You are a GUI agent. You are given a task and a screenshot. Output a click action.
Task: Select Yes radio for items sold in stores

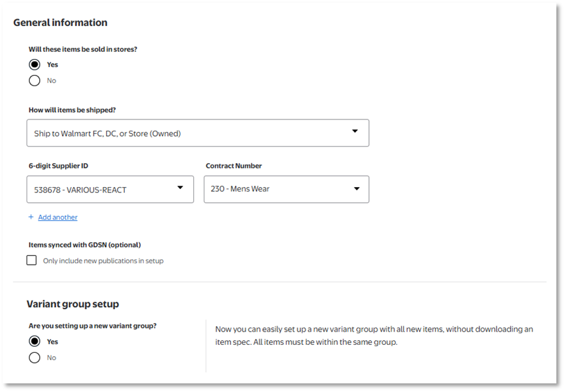coord(35,64)
